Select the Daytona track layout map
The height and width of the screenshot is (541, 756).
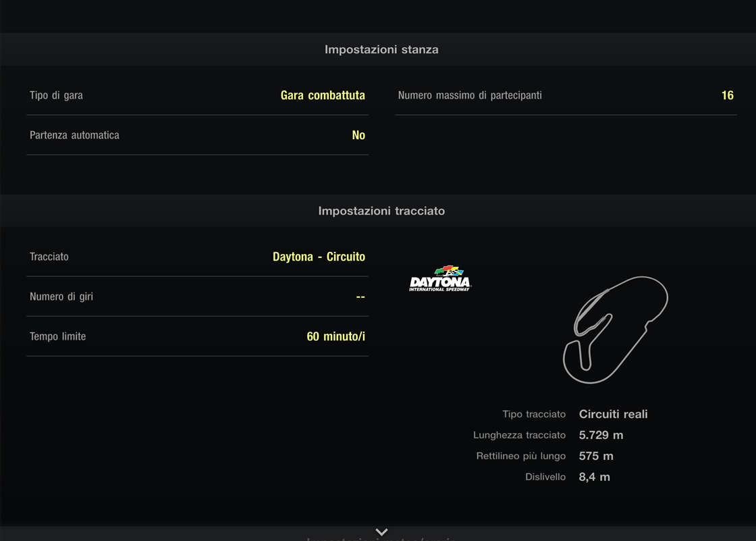tap(615, 329)
